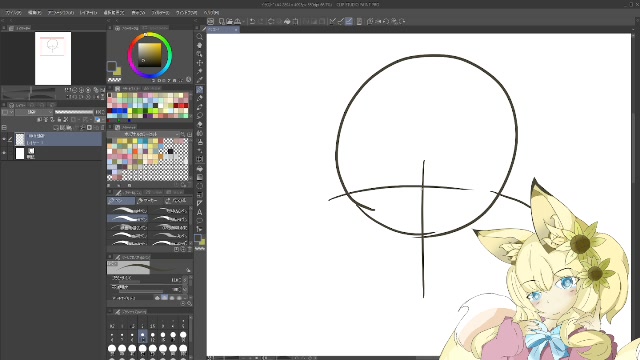
Task: Adjust the layer opacity slider
Action: tap(74, 112)
